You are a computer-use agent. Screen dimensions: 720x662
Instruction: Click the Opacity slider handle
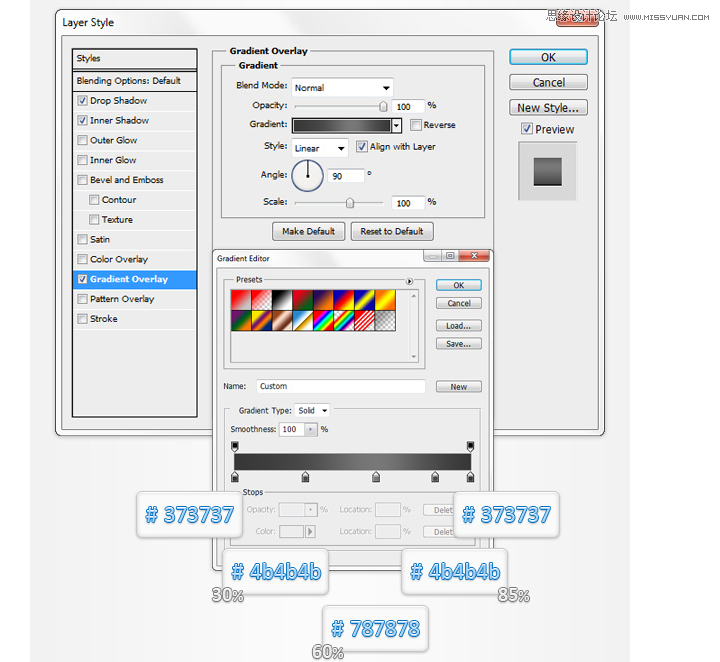coord(383,107)
